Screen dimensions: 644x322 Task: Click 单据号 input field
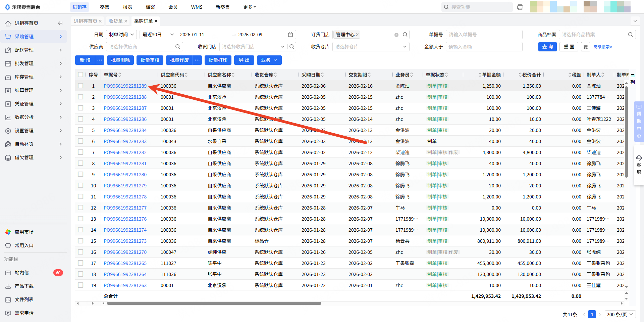(484, 35)
